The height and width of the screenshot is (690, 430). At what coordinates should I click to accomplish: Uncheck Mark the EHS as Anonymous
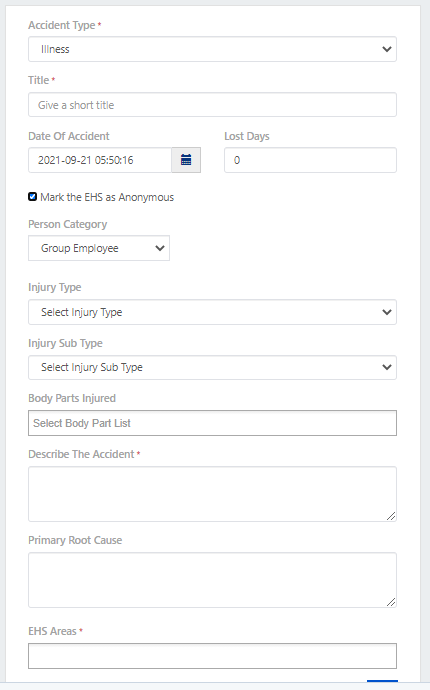click(32, 196)
